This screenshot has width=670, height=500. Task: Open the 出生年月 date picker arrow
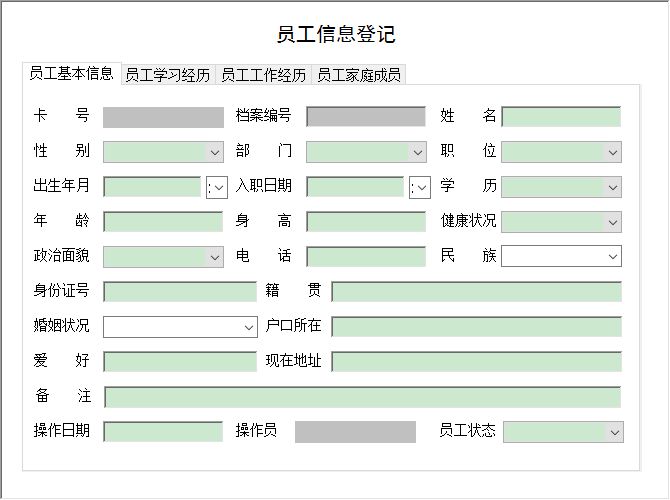217,187
